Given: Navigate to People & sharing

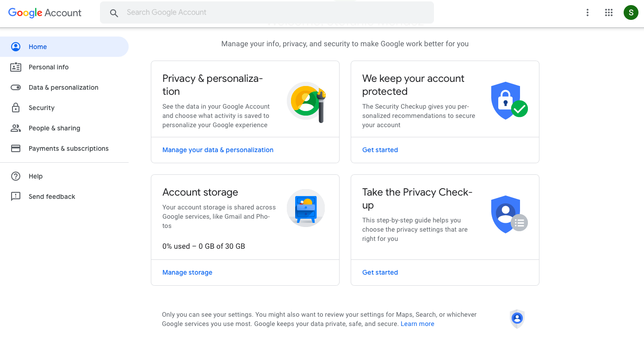Looking at the screenshot, I should 54,128.
